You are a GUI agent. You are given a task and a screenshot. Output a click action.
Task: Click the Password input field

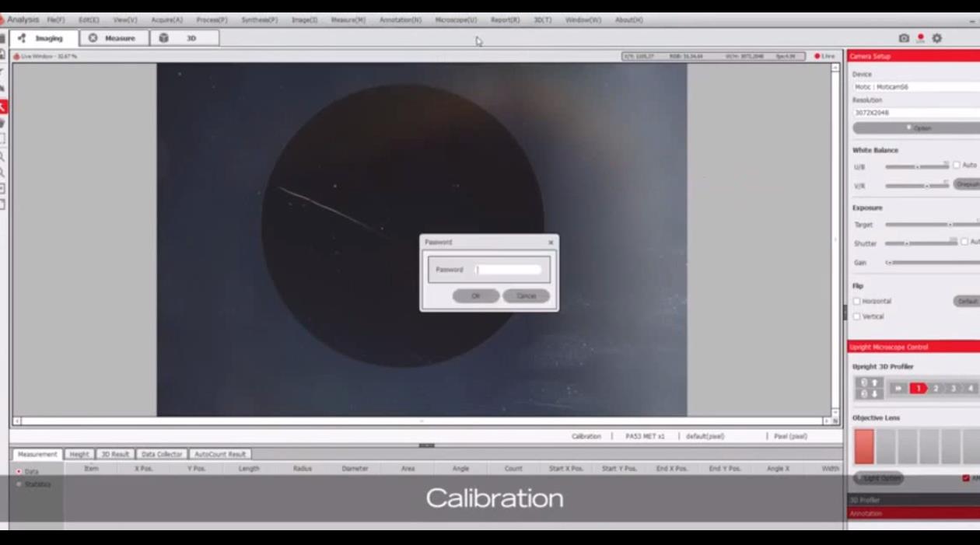click(x=508, y=270)
